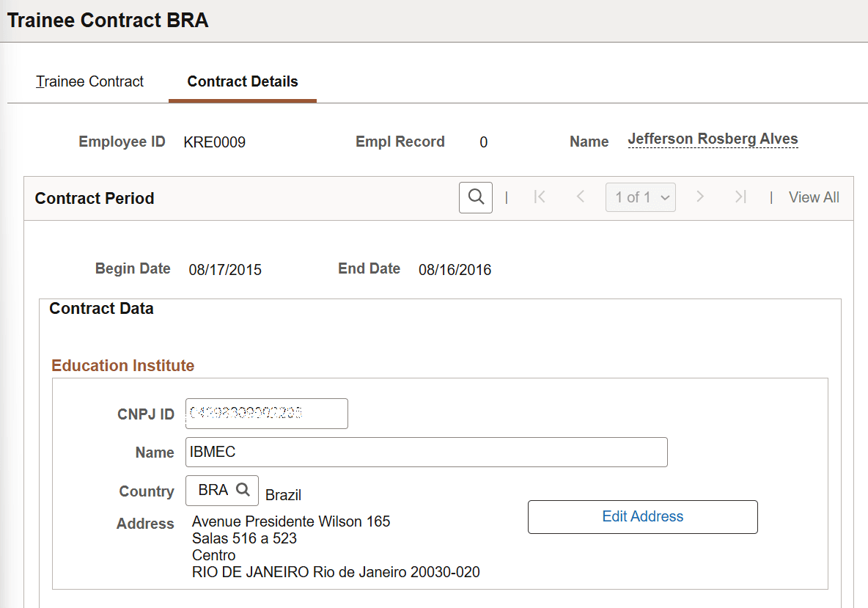
Task: Click the End Date value 08/16/2016
Action: coord(455,269)
